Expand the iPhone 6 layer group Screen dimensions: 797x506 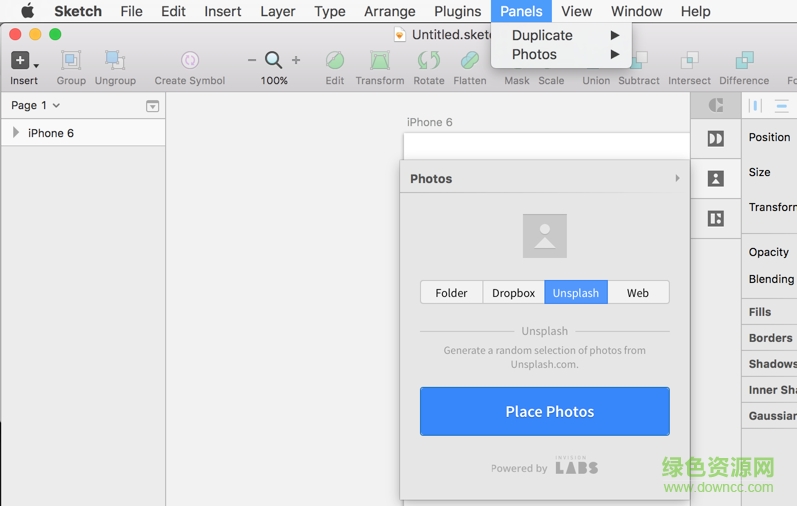click(x=16, y=133)
